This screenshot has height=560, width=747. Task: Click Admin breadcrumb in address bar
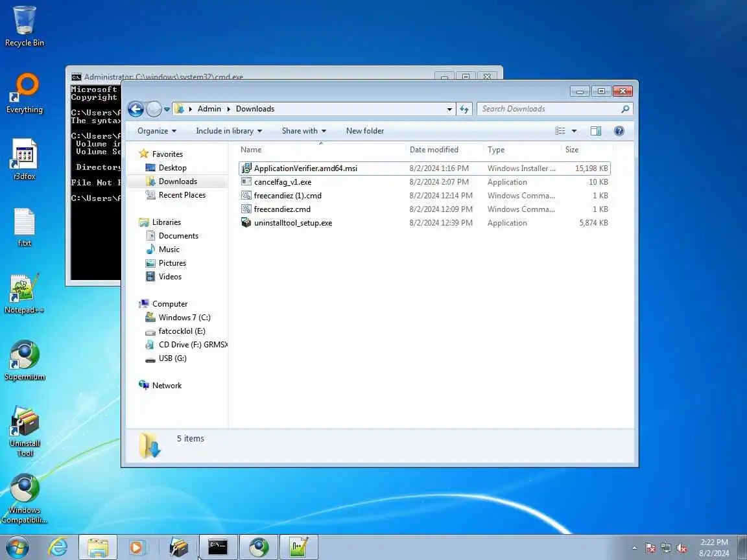(209, 109)
